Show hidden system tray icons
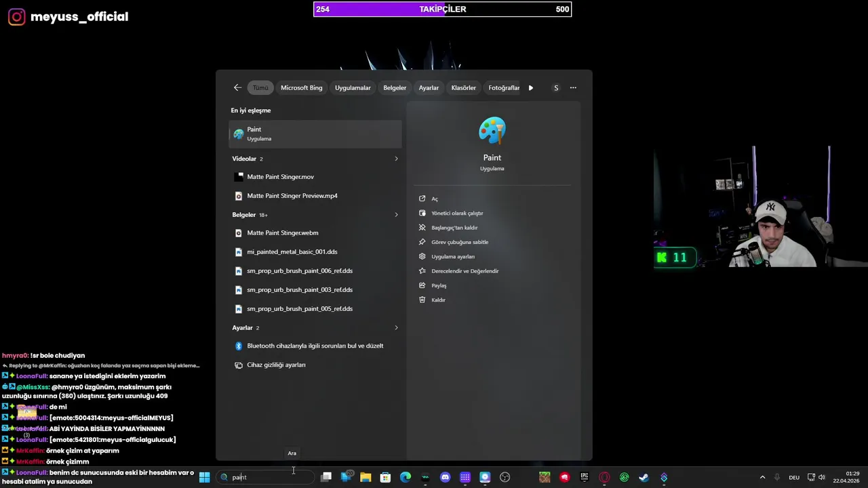Screen dimensions: 868x488 point(762,477)
